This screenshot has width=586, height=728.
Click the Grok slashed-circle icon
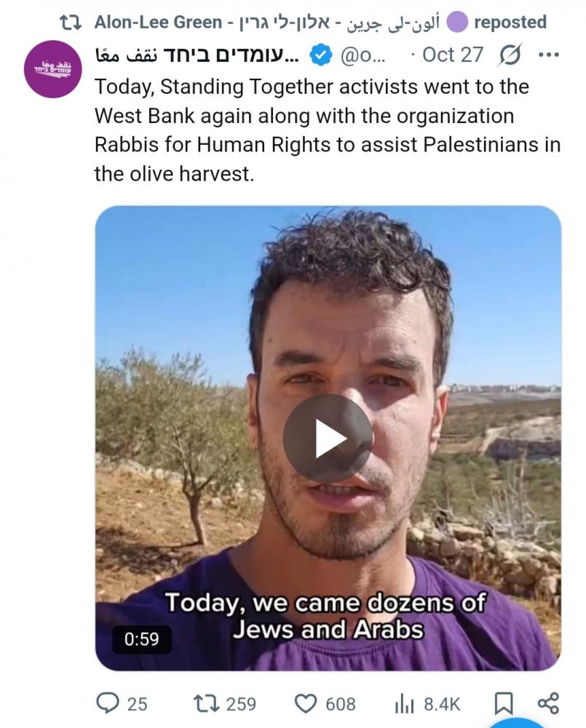point(510,55)
